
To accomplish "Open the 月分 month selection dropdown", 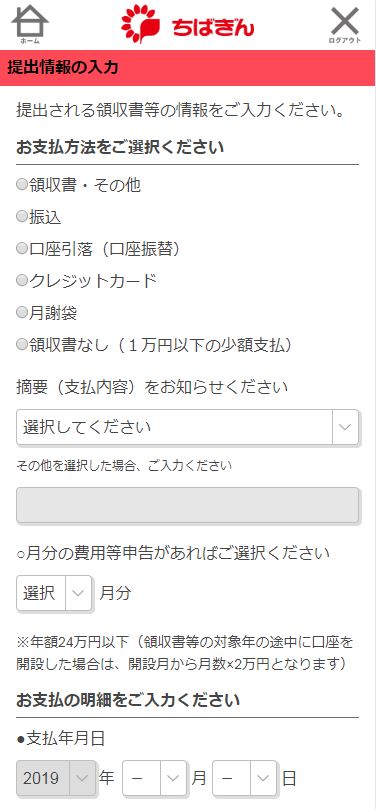I will [54, 593].
